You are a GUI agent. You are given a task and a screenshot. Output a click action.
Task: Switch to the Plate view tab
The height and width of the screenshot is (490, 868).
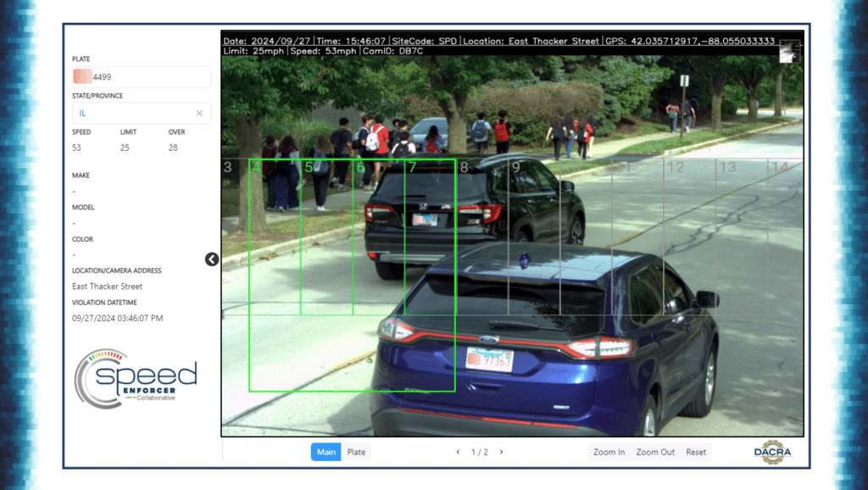click(356, 452)
